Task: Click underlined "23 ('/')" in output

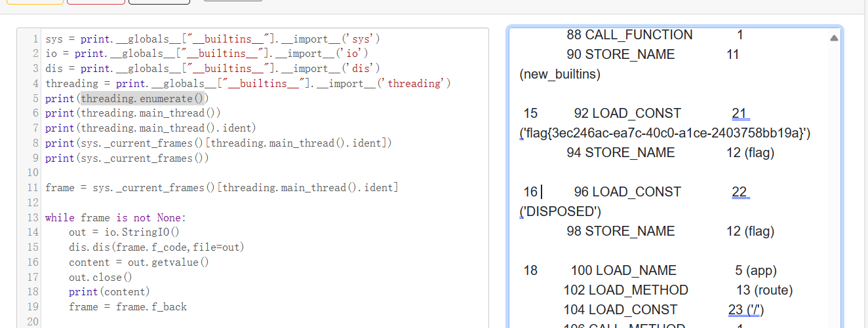Action: (x=746, y=310)
